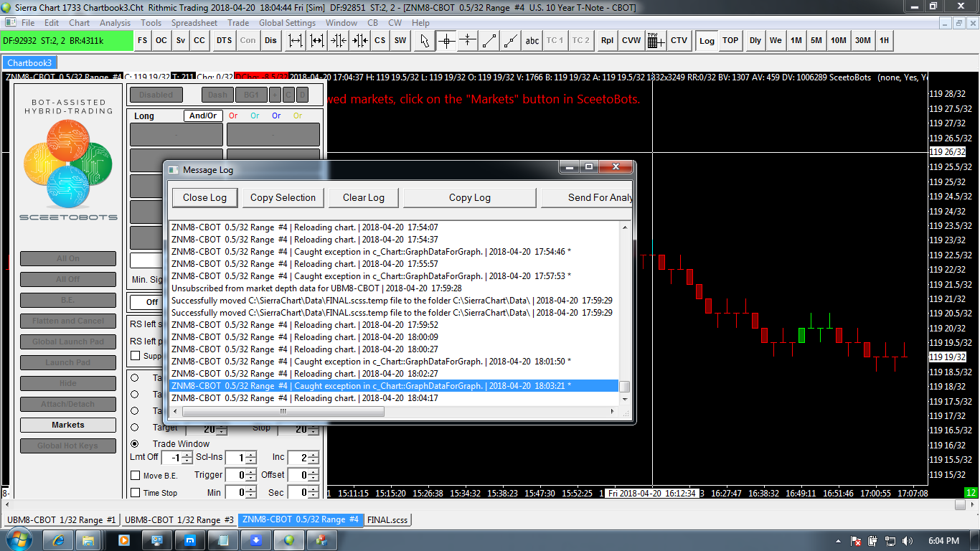Image resolution: width=980 pixels, height=551 pixels.
Task: Open the Spreadsheet menu
Action: (194, 23)
